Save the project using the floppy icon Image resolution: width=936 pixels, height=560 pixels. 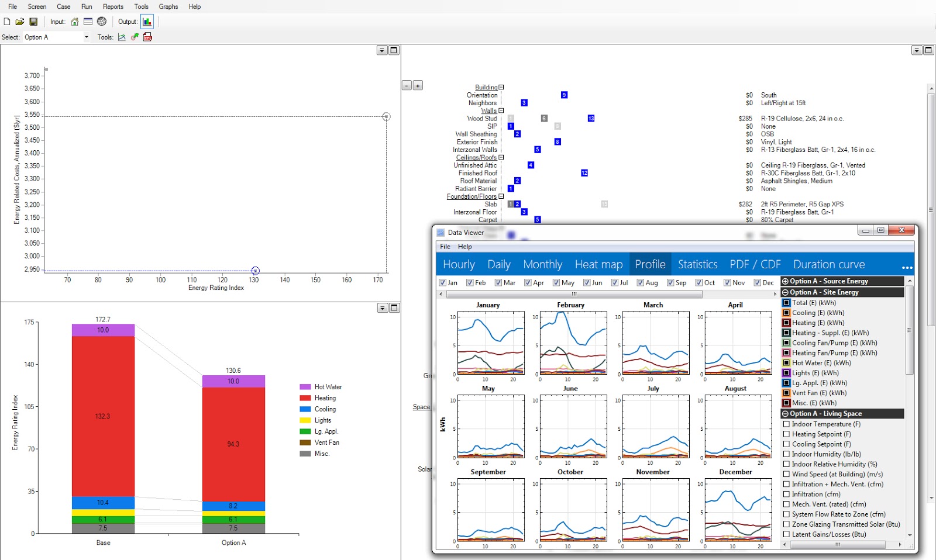click(x=33, y=22)
